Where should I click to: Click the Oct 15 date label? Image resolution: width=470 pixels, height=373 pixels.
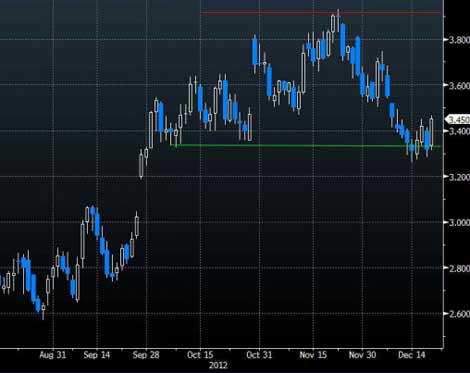(x=200, y=355)
